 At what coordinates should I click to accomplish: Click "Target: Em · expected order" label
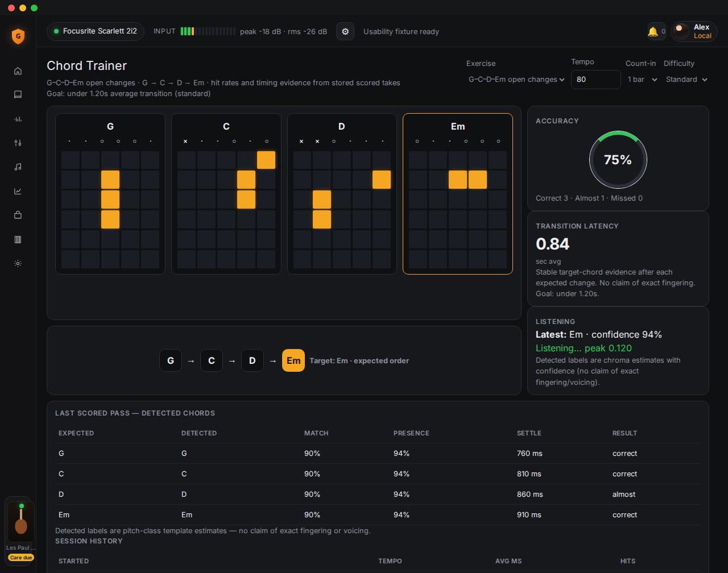(359, 360)
